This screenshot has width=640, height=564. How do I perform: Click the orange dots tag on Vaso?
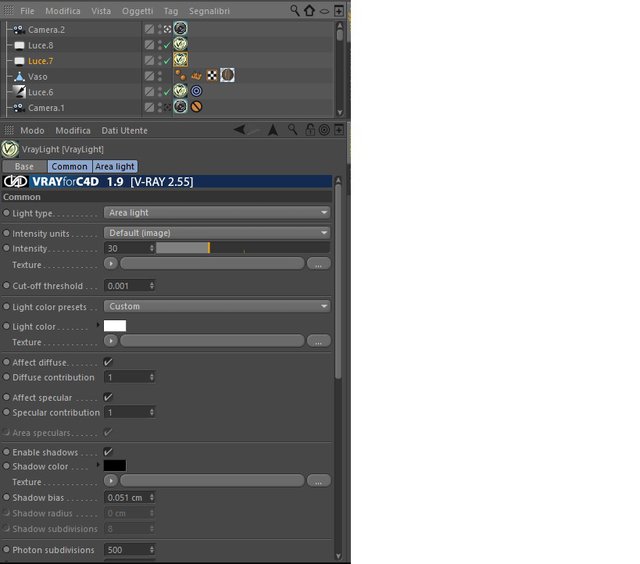(x=180, y=75)
